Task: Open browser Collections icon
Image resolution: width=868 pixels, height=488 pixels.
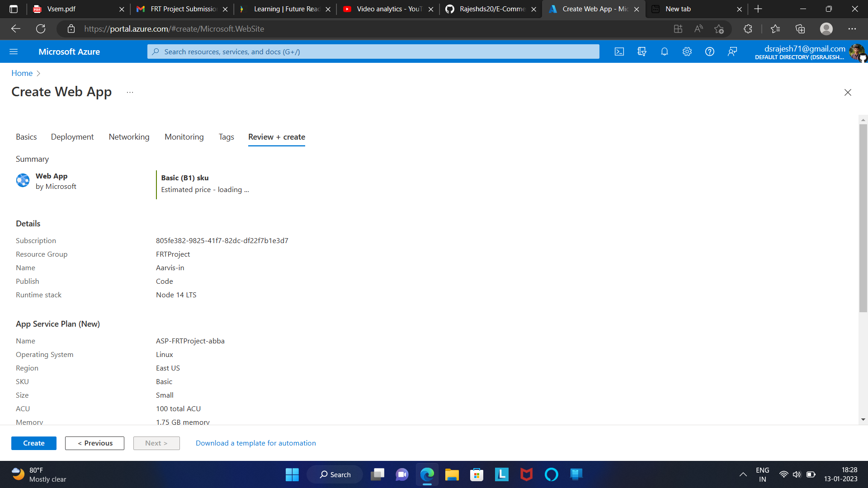Action: (800, 29)
